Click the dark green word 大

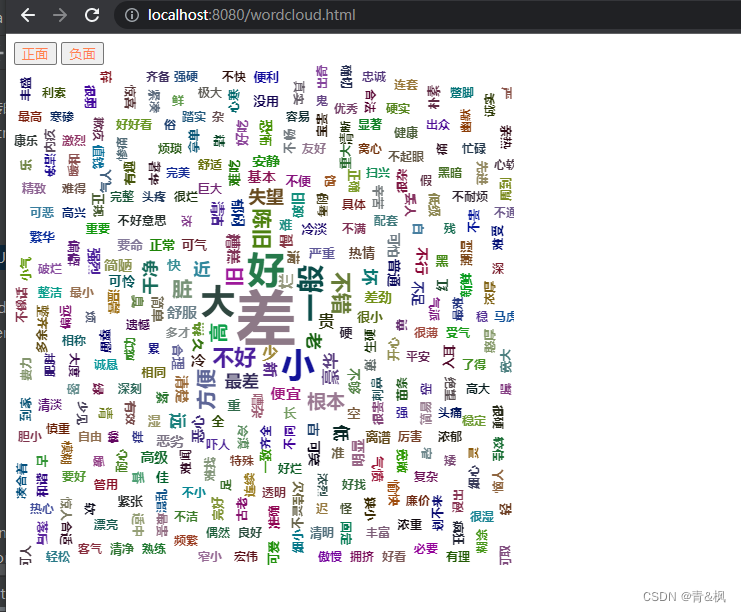point(218,301)
